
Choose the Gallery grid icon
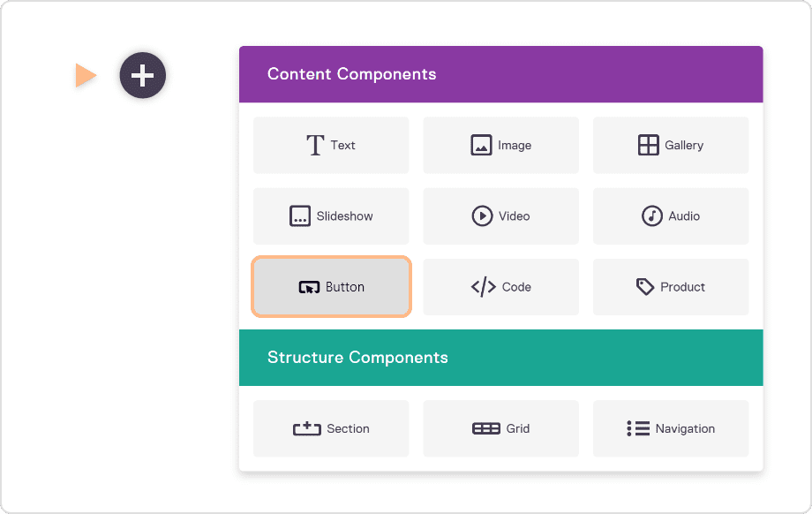649,145
